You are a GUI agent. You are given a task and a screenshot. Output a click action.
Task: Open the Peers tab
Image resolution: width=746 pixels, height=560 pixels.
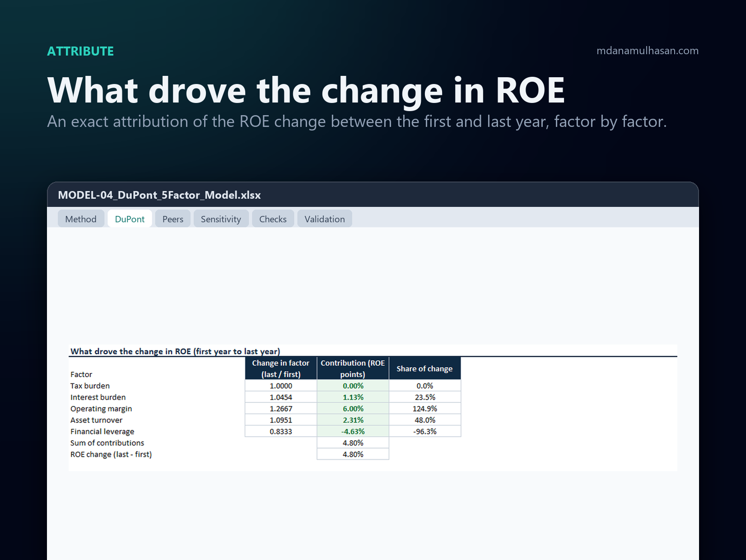point(173,219)
